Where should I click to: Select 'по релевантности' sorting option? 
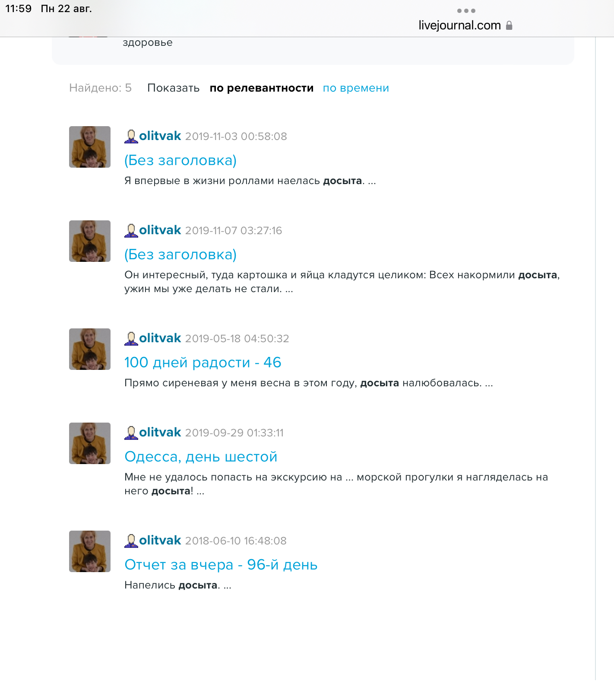(262, 88)
